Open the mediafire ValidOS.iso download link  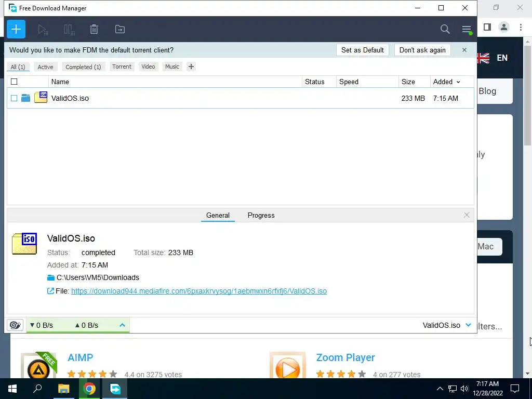(x=199, y=291)
